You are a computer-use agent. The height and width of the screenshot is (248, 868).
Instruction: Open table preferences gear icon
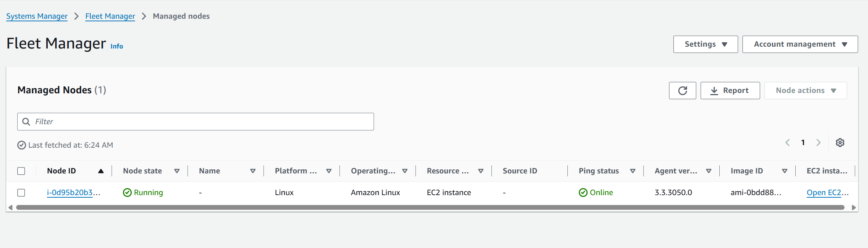840,143
